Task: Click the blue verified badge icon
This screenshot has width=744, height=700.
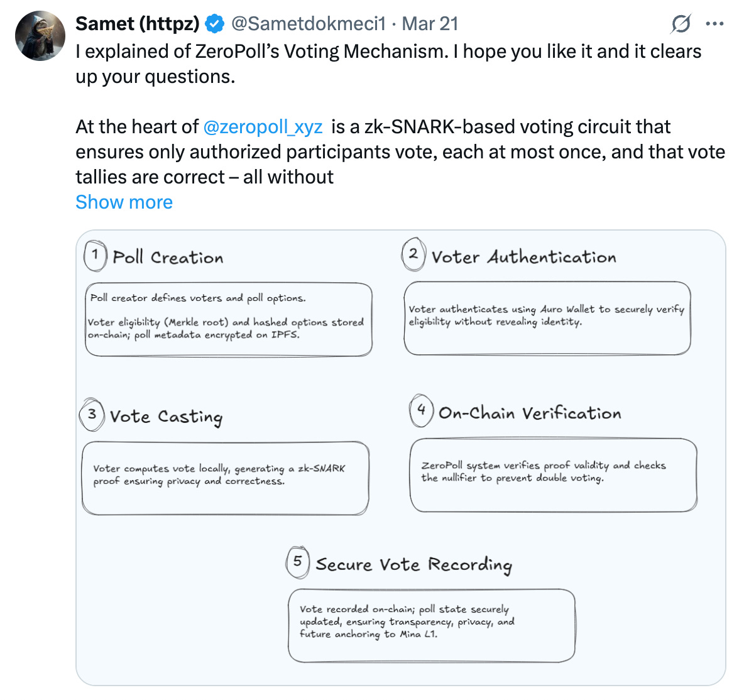Action: coord(215,24)
